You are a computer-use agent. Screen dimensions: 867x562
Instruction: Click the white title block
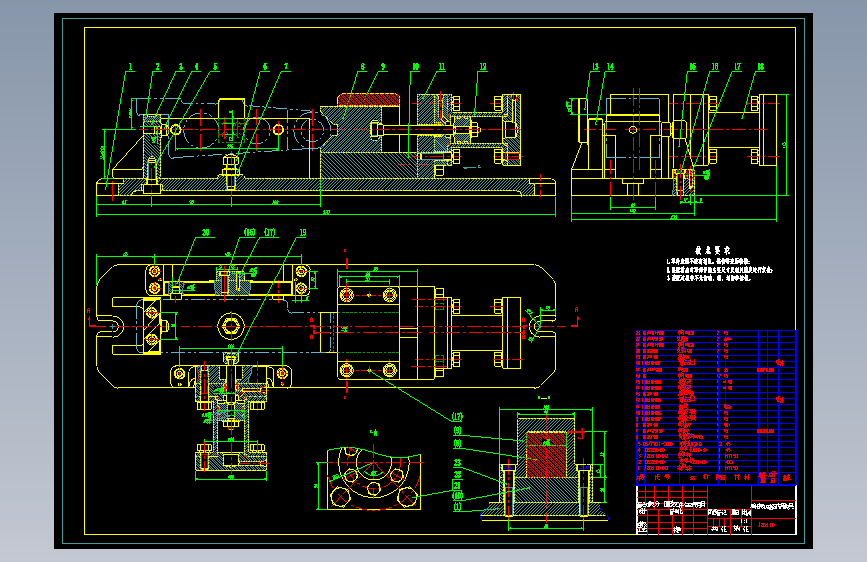coord(716,510)
